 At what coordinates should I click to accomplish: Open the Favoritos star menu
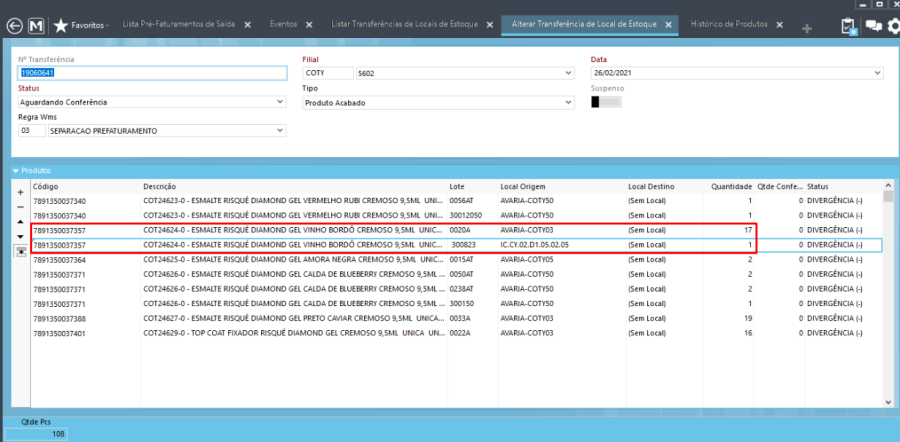[x=80, y=24]
